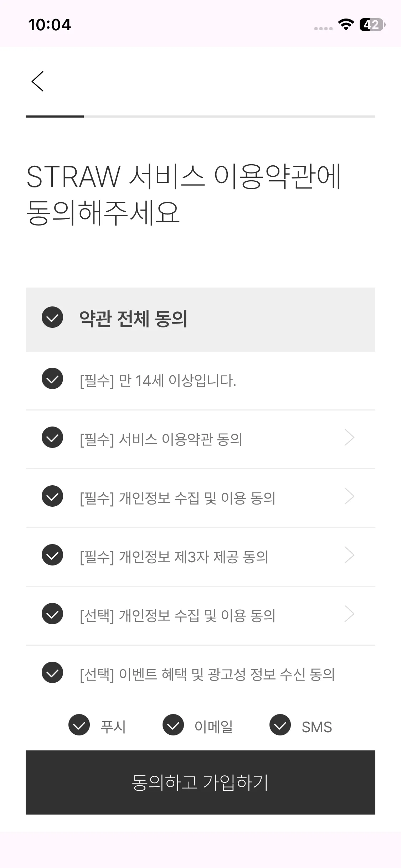Tap the battery indicator icon
The width and height of the screenshot is (401, 868).
point(372,25)
